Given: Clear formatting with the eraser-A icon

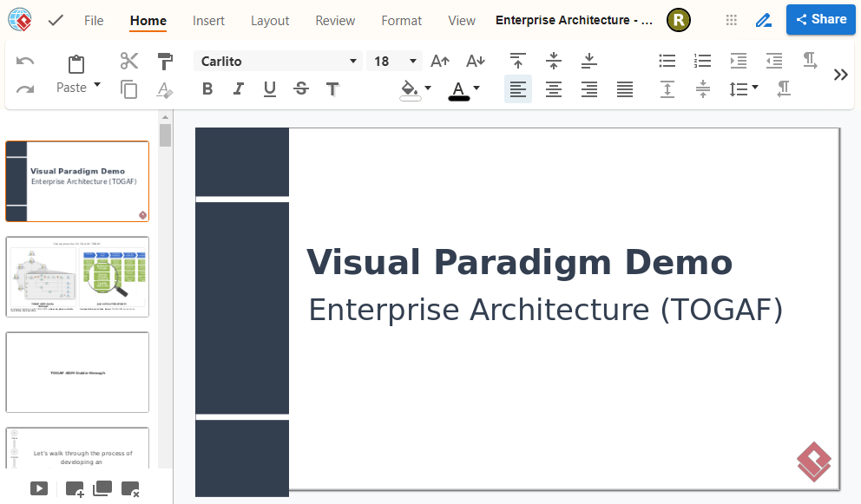Looking at the screenshot, I should 165,89.
